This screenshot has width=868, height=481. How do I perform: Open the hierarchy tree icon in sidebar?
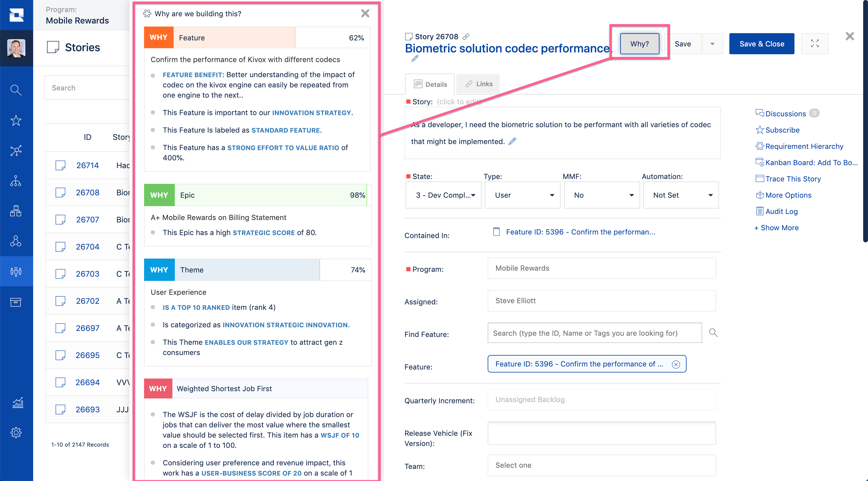coord(16,181)
